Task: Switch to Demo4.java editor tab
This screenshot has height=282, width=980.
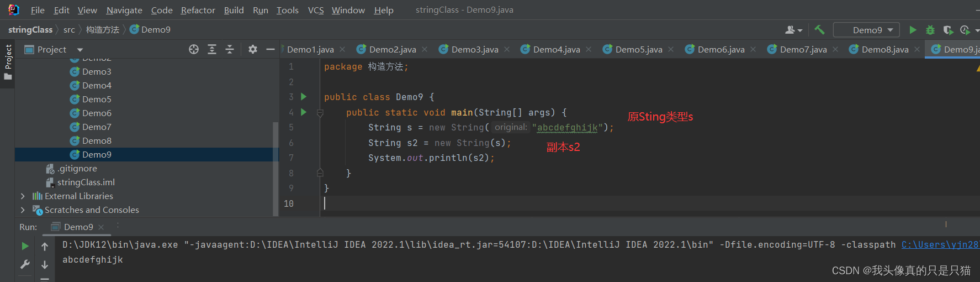Action: [x=557, y=49]
